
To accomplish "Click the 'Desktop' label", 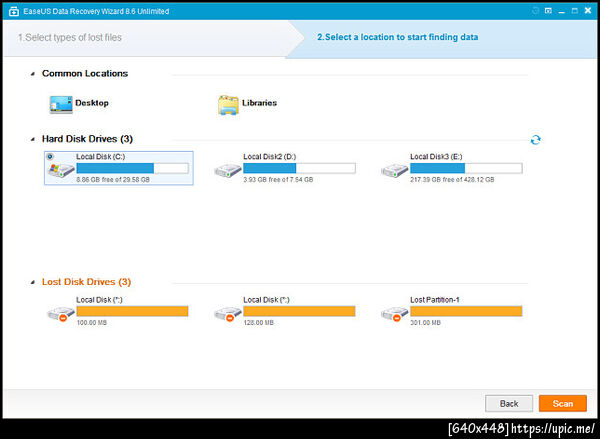I will click(92, 103).
